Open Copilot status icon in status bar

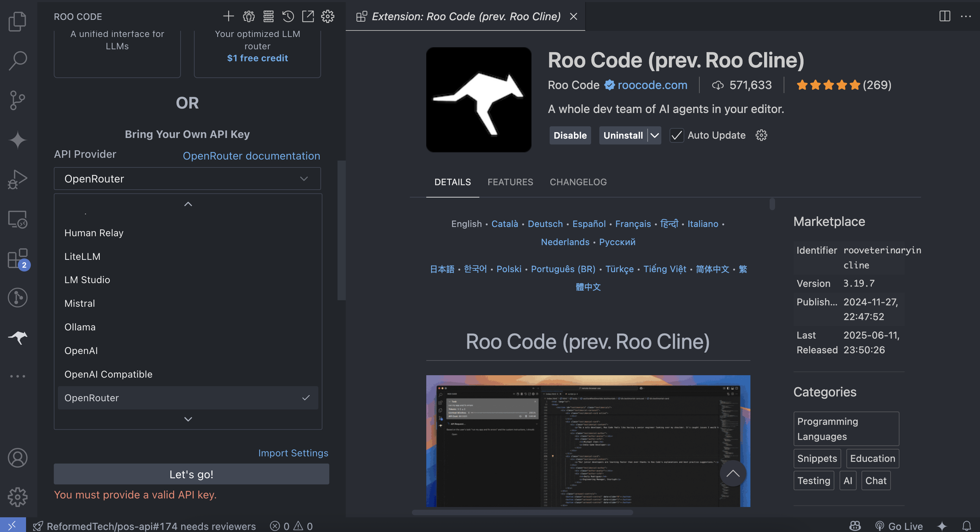855,526
